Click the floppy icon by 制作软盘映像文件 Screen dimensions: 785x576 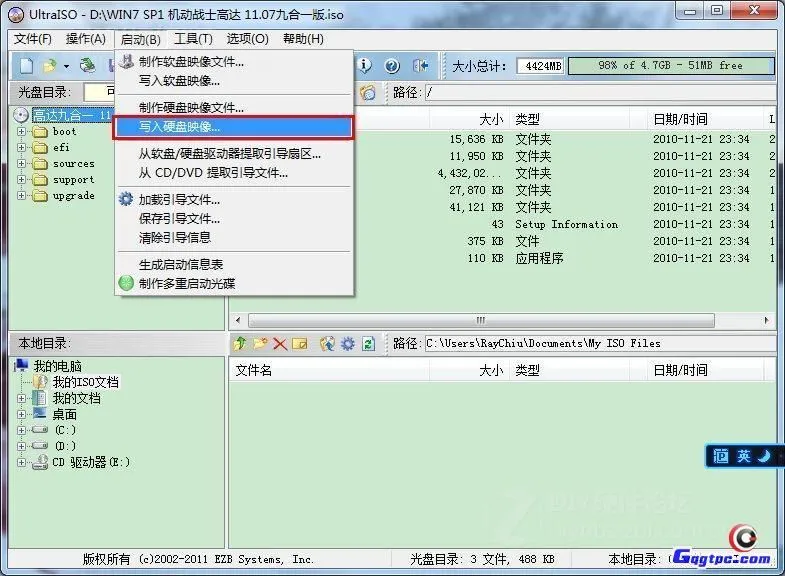coord(126,61)
